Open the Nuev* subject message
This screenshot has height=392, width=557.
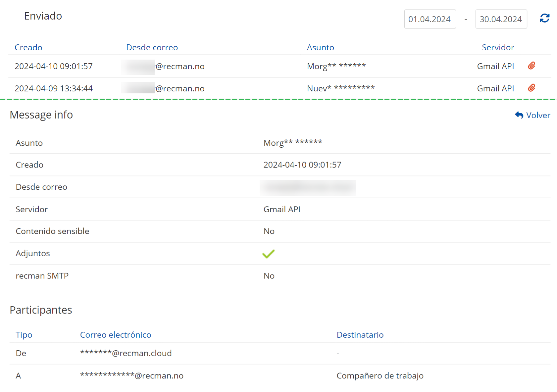pos(341,88)
